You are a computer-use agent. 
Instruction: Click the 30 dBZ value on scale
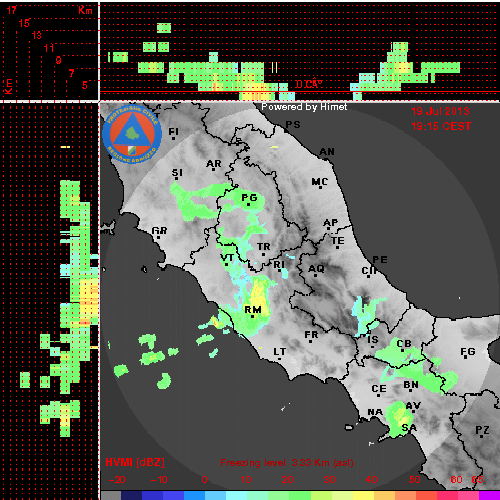(329, 480)
